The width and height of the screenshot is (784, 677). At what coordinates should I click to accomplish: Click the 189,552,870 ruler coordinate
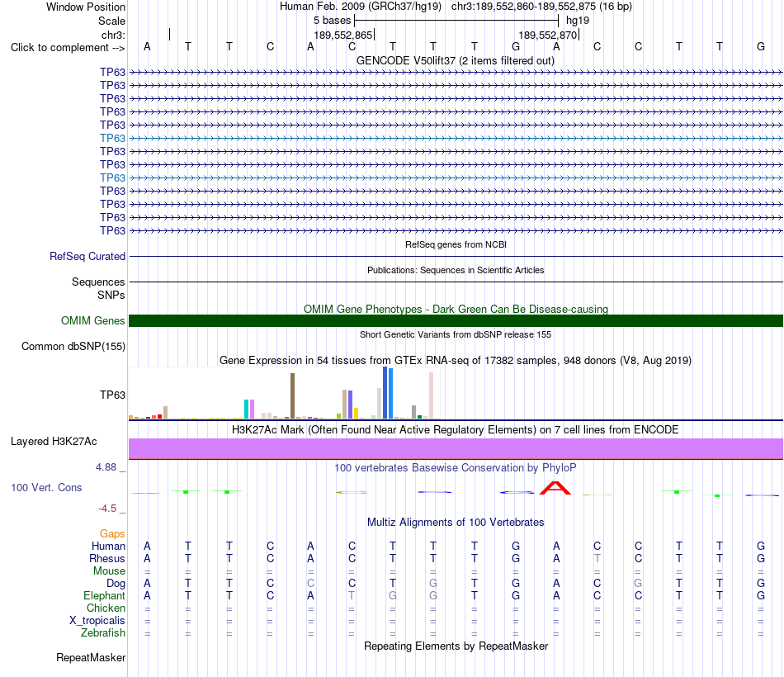pyautogui.click(x=547, y=35)
